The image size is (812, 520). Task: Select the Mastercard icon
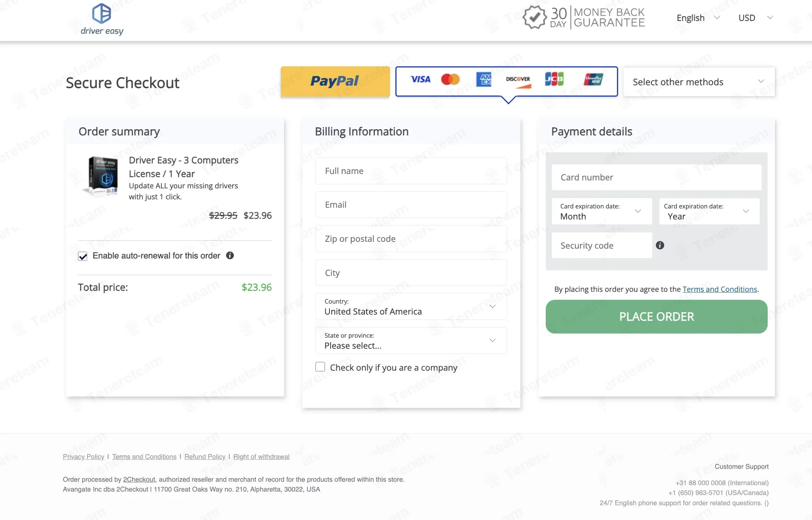click(450, 79)
